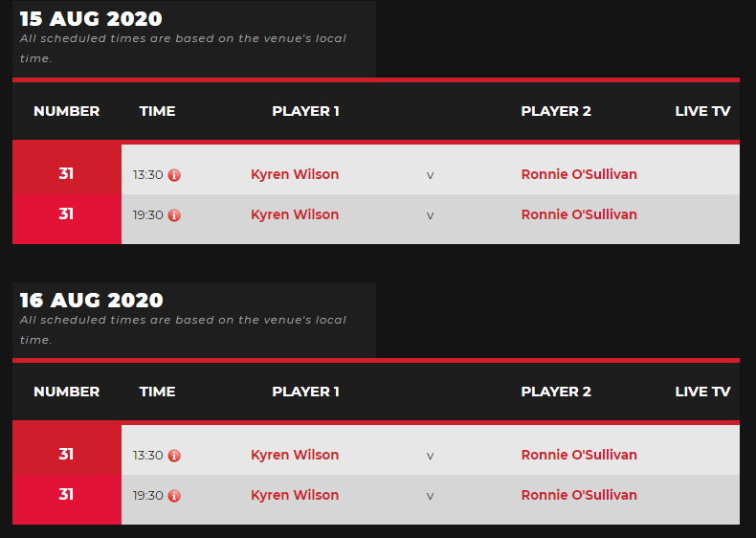Click info icon beside 19:30 on 16 Aug
This screenshot has width=756, height=538.
174,496
